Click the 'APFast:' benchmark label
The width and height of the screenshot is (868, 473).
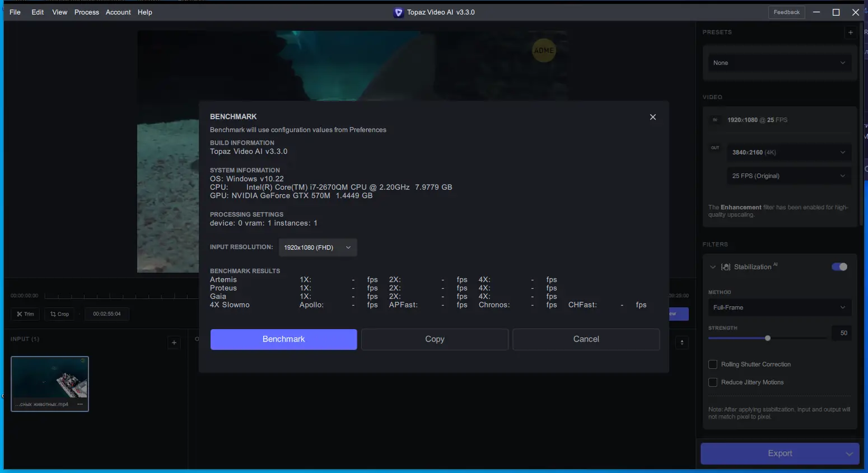(x=403, y=305)
